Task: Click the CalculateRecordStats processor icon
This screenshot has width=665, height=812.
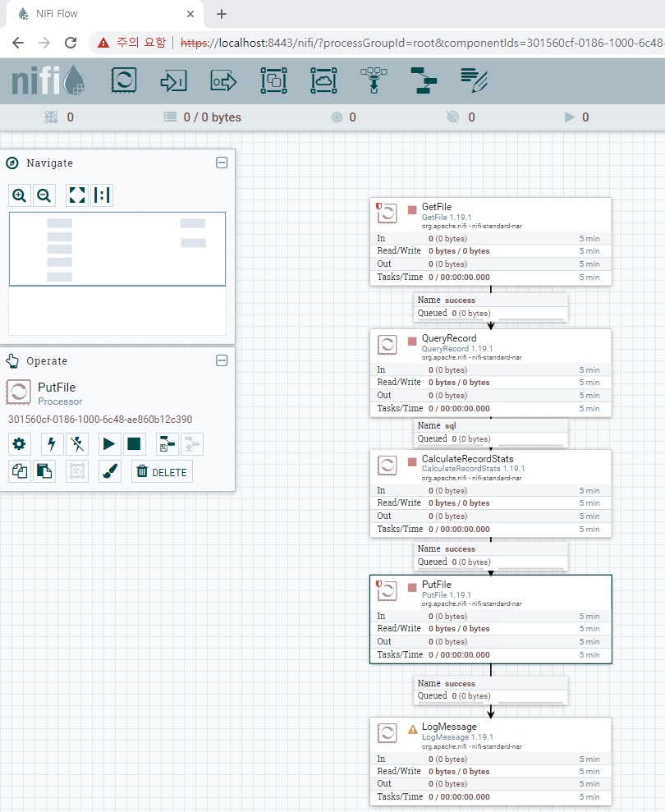Action: (x=387, y=465)
